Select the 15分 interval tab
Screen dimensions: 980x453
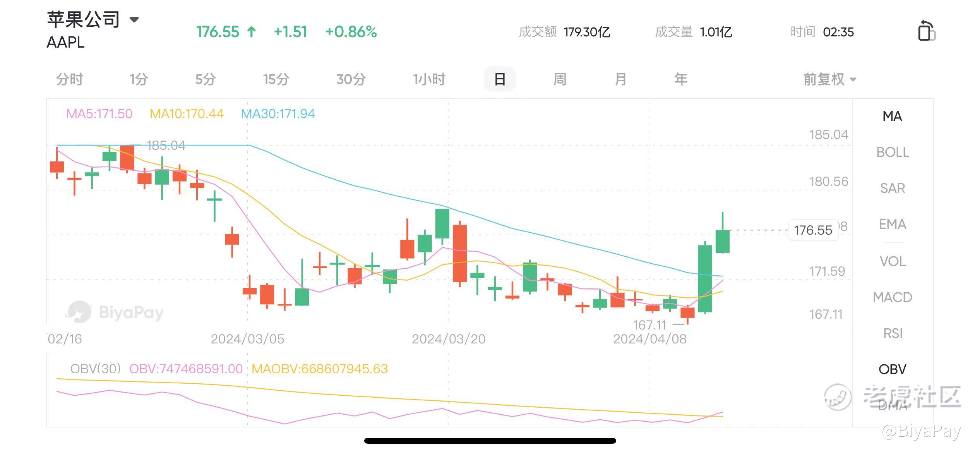276,79
